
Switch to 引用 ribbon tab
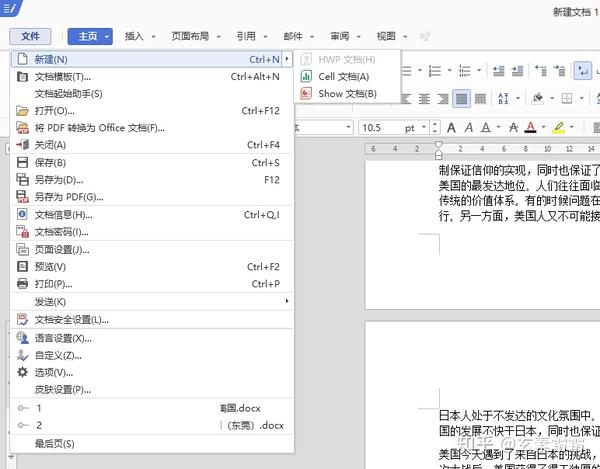pyautogui.click(x=246, y=36)
